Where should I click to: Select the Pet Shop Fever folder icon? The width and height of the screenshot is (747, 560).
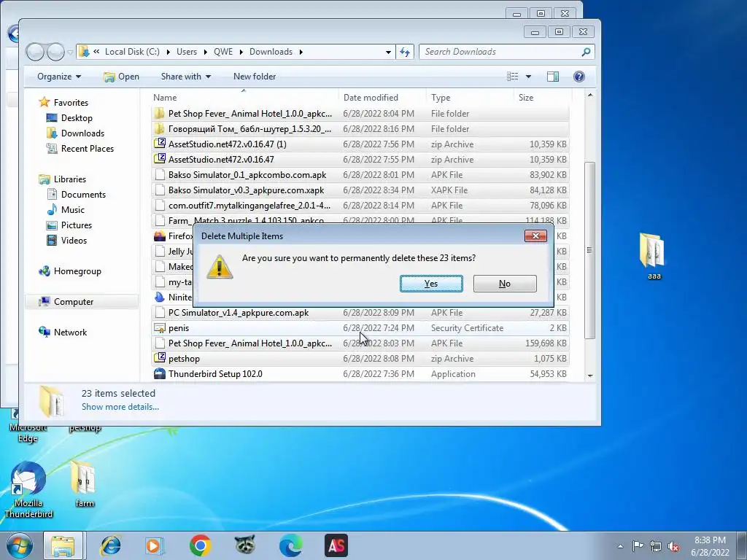coord(160,113)
